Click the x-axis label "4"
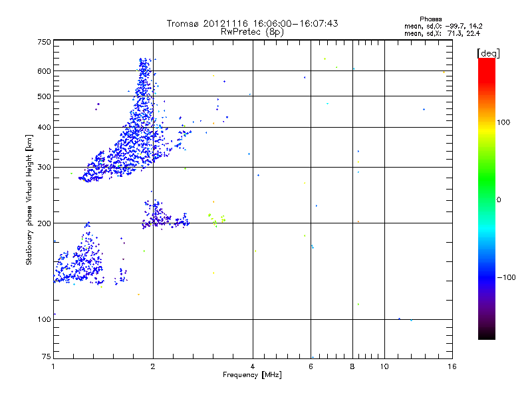The height and width of the screenshot is (399, 532). (x=253, y=366)
